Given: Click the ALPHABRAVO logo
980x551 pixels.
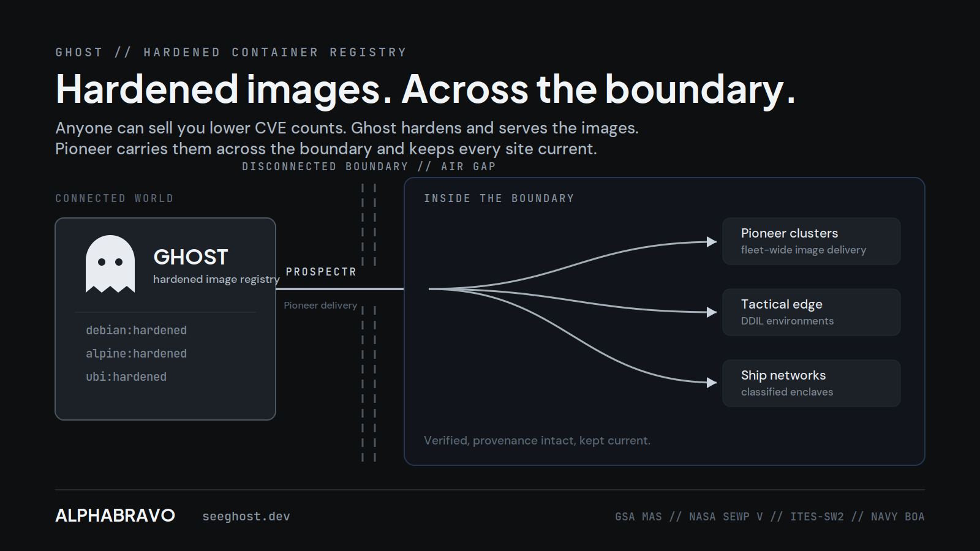Looking at the screenshot, I should coord(115,515).
